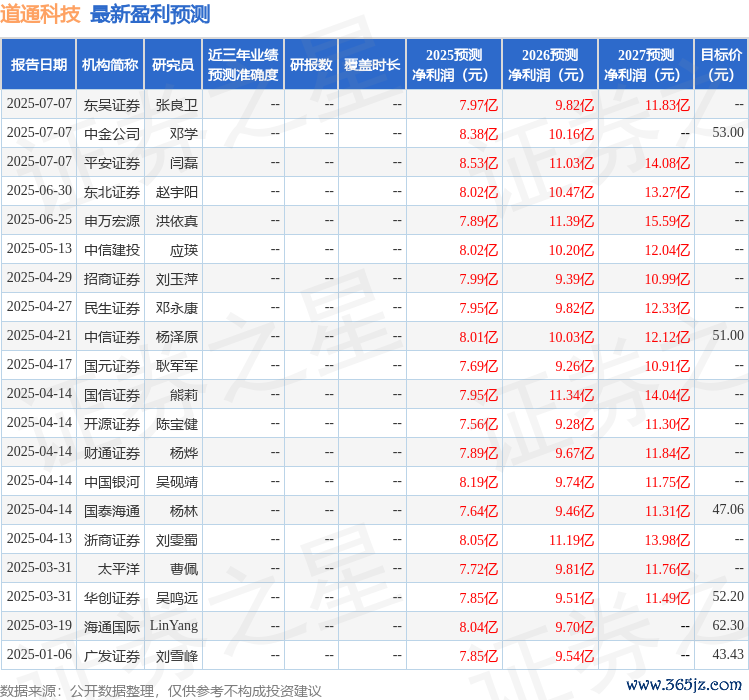Viewport: 749px width, 700px height.
Task: Select the 机构简称 column header
Action: pos(110,65)
